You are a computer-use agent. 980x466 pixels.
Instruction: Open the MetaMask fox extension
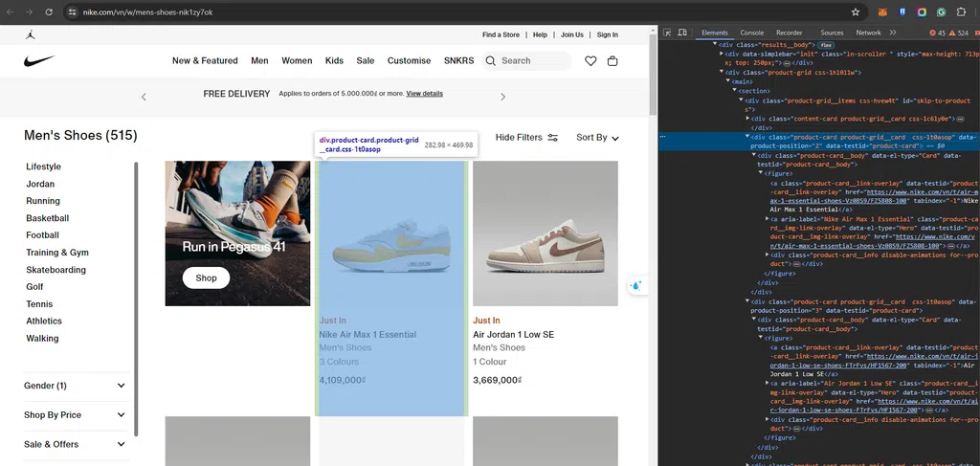click(x=883, y=11)
